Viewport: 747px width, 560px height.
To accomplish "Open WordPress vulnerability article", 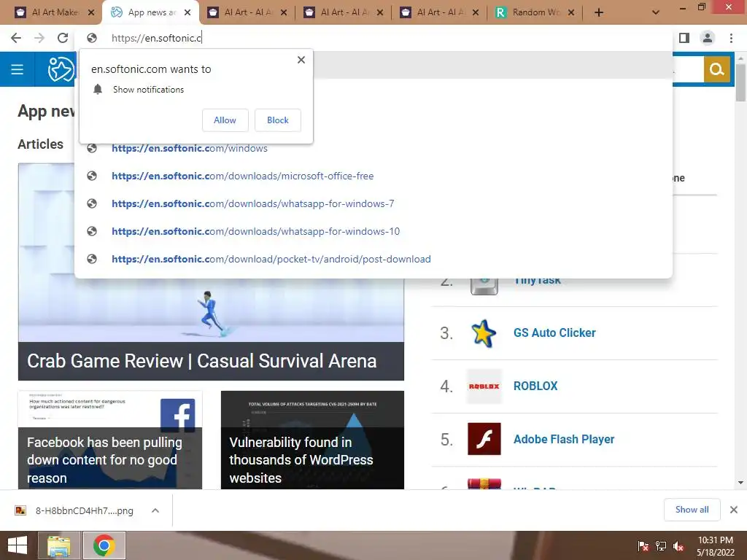I will click(x=312, y=440).
